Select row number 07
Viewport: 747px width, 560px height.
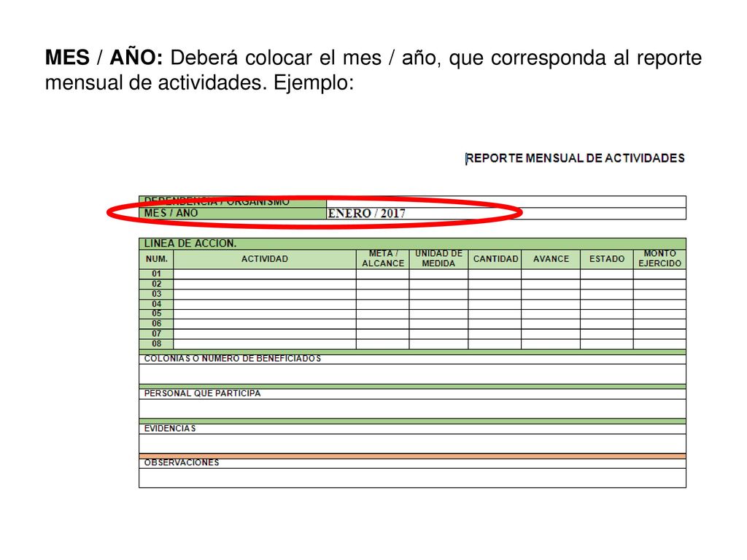pyautogui.click(x=157, y=334)
